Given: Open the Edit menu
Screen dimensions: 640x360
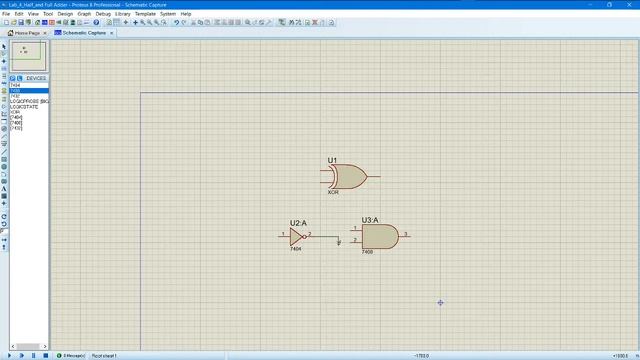Looking at the screenshot, I should tap(19, 14).
